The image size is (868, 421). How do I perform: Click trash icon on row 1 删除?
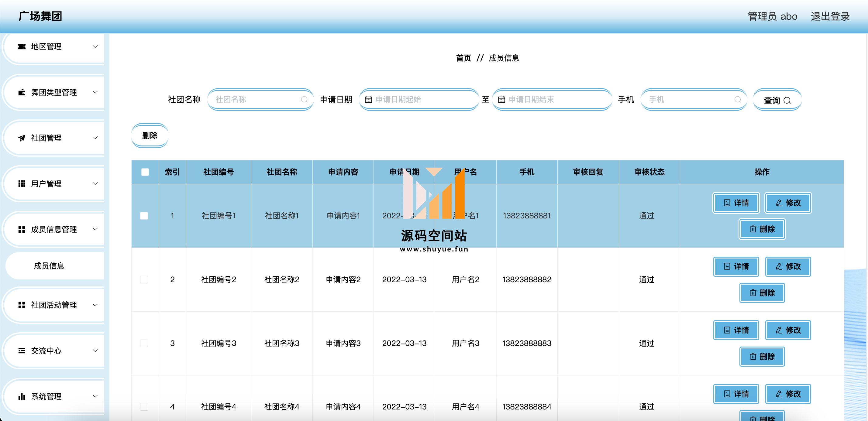click(x=753, y=229)
